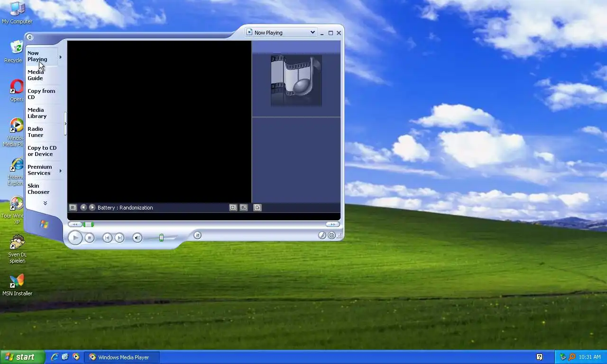Select the Recycle Bin desktop icon
This screenshot has height=364, width=607.
point(14,52)
